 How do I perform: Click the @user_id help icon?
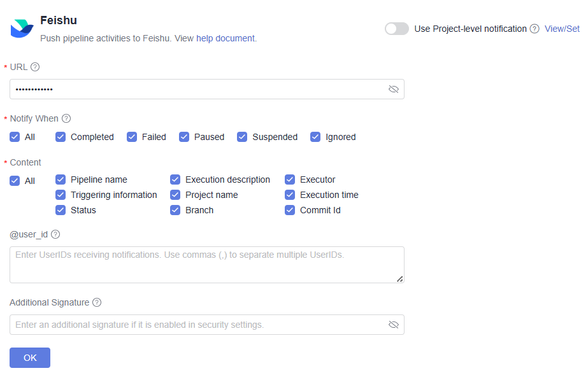(55, 234)
